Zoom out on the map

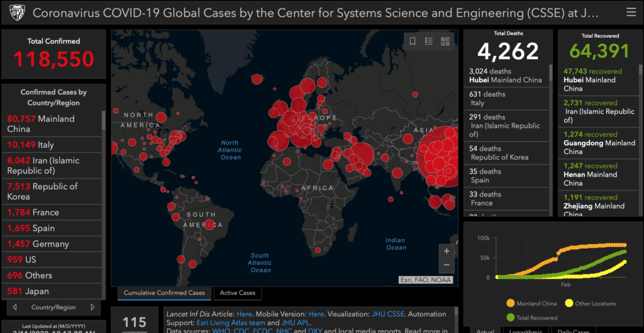[x=447, y=265]
